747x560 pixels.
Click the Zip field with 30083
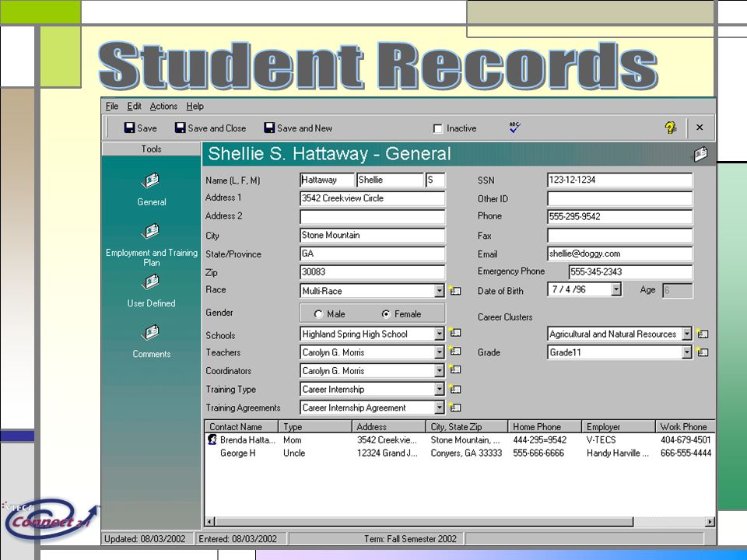pos(373,272)
